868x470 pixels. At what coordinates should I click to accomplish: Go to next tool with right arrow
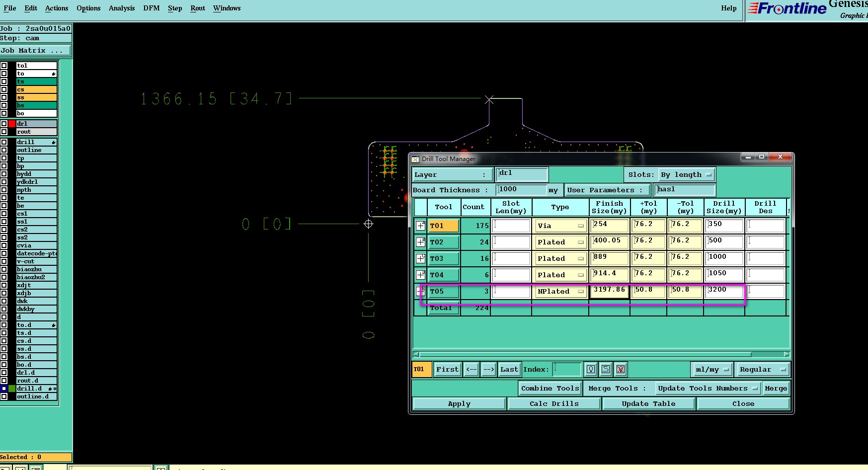click(488, 369)
